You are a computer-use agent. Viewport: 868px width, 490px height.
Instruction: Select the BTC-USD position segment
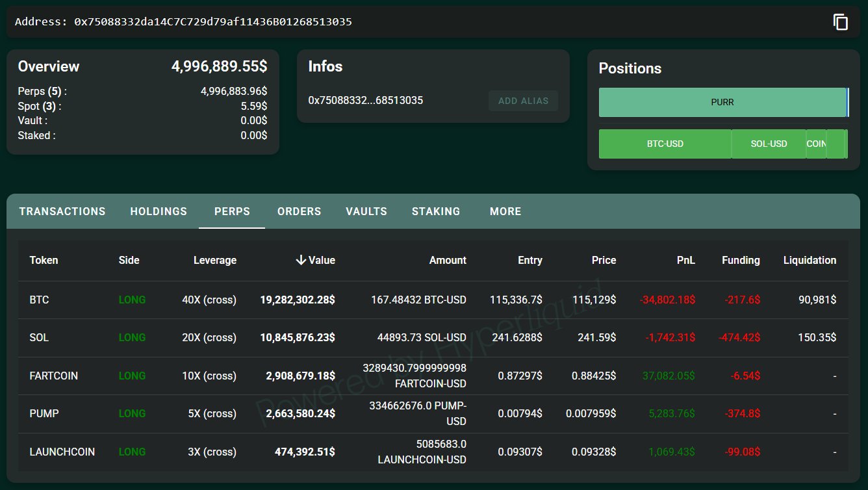(x=665, y=144)
